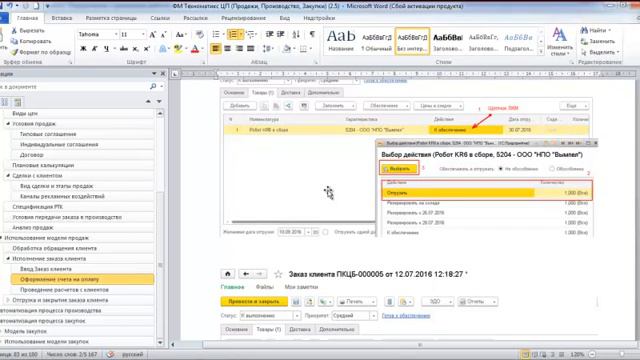Collapse the Сделки с клиентом heading
The height and width of the screenshot is (360, 640).
coord(8,176)
